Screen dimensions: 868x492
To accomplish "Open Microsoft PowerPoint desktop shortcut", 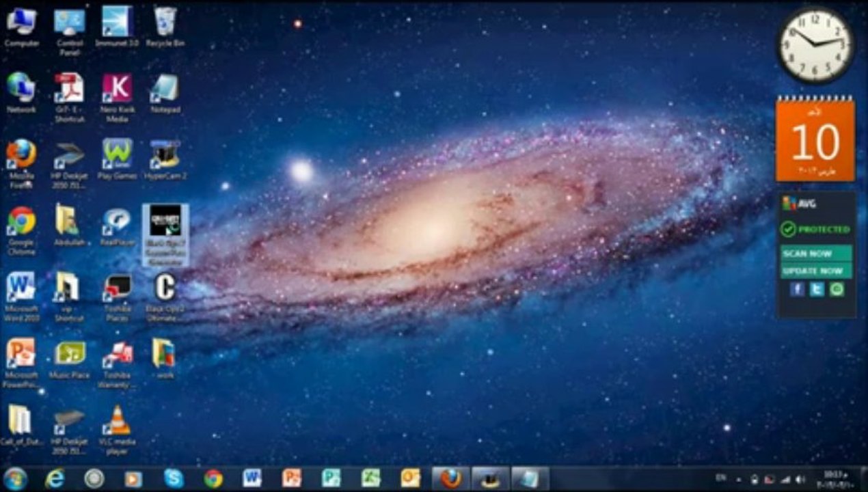I will (21, 362).
